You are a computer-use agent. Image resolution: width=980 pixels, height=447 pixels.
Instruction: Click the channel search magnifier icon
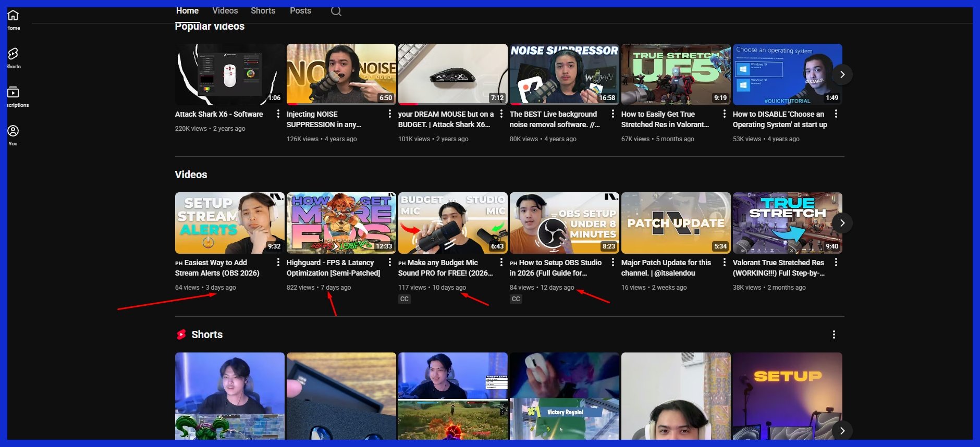click(336, 11)
